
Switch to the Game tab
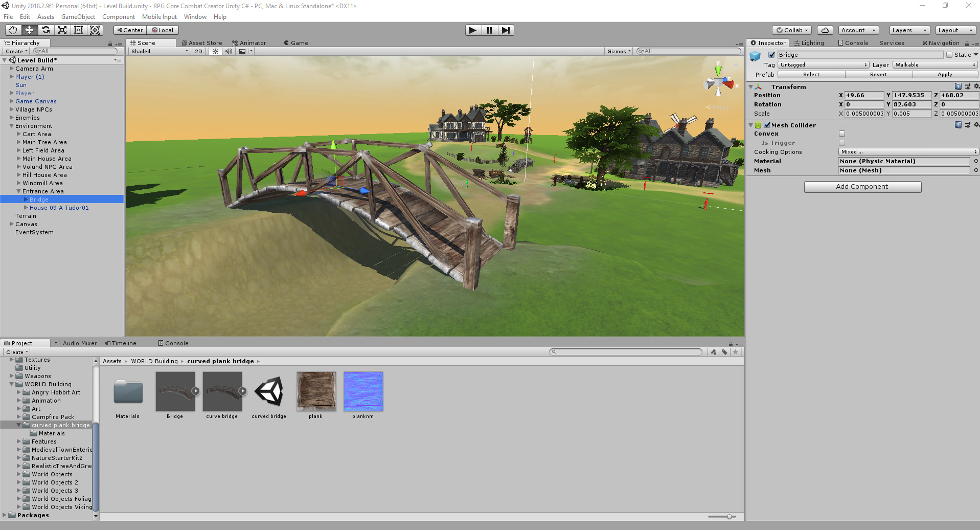click(296, 43)
